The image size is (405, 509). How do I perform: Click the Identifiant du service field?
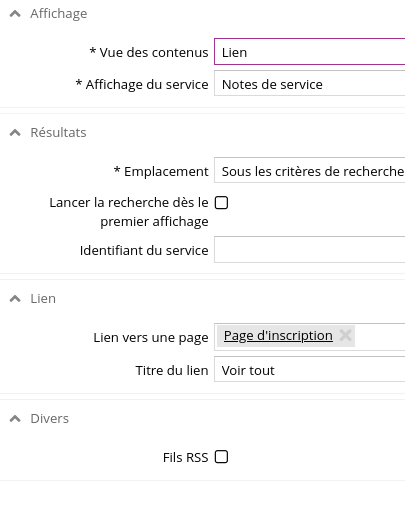tap(309, 250)
